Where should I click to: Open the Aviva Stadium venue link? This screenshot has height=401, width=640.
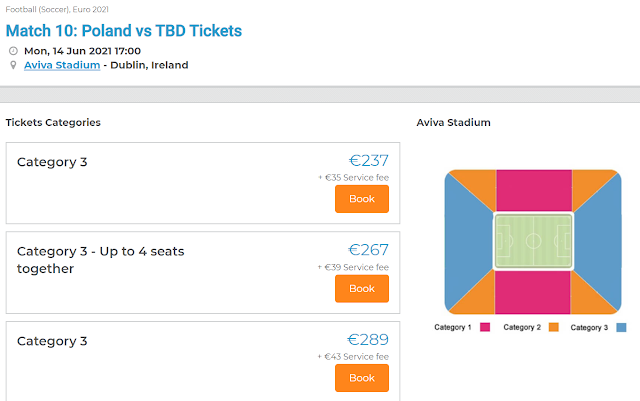click(62, 65)
